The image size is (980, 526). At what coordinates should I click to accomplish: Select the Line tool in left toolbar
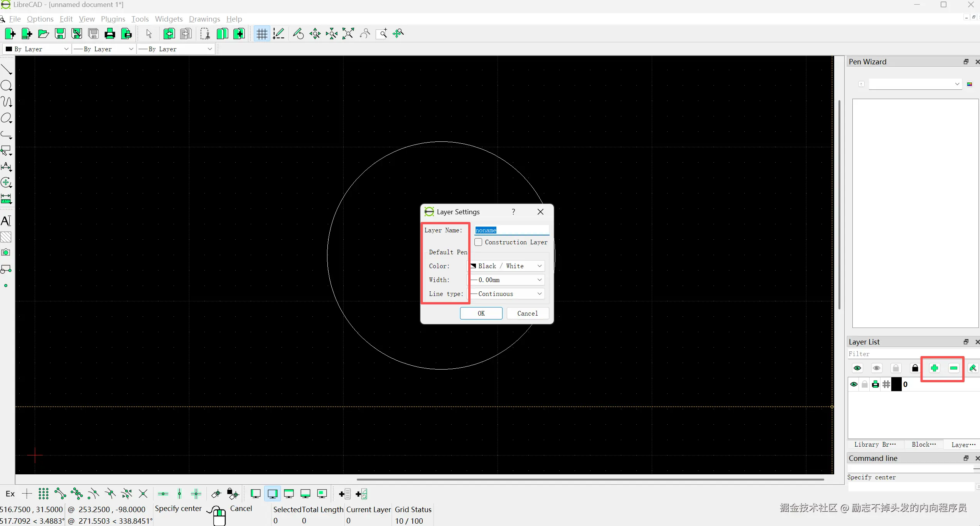click(7, 69)
